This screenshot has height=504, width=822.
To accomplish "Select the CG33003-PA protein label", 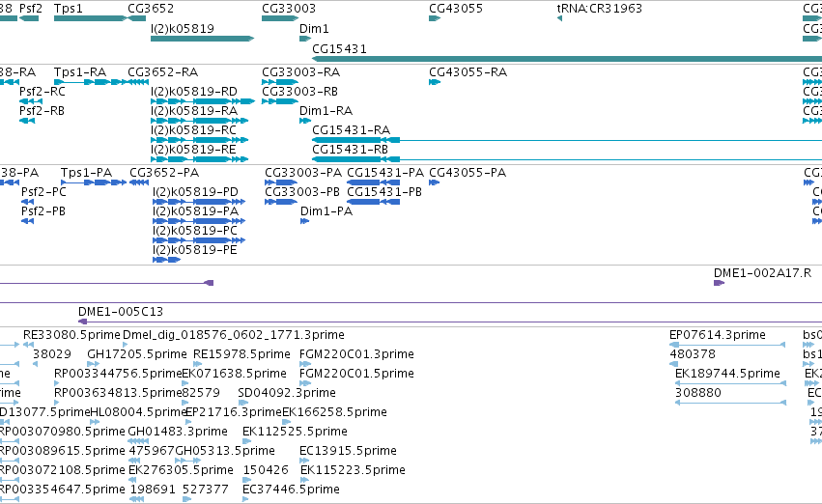I will [x=303, y=173].
